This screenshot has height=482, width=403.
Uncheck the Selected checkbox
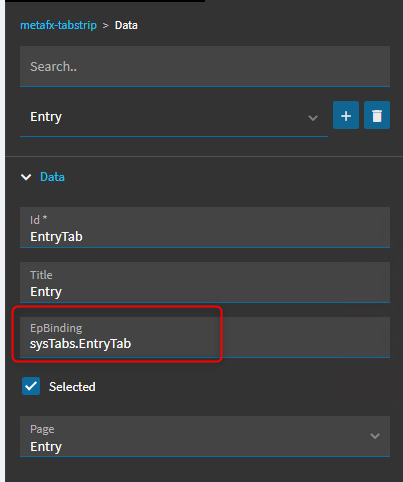[x=31, y=386]
